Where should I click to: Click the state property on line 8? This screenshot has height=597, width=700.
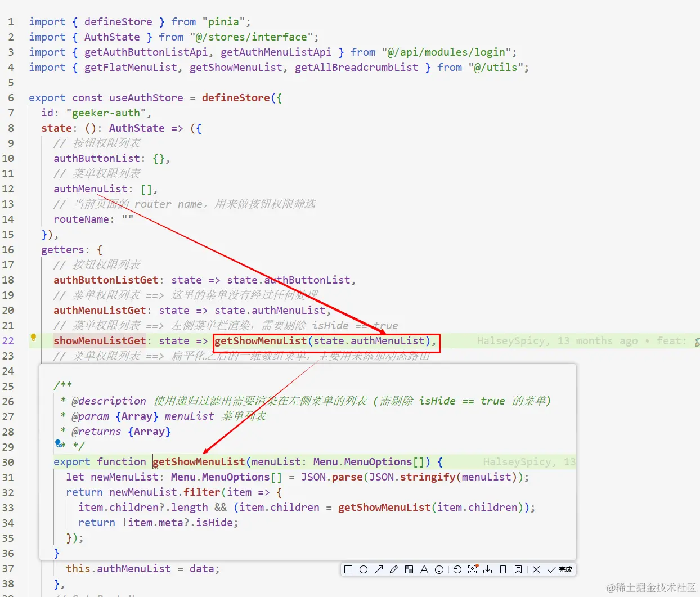56,128
